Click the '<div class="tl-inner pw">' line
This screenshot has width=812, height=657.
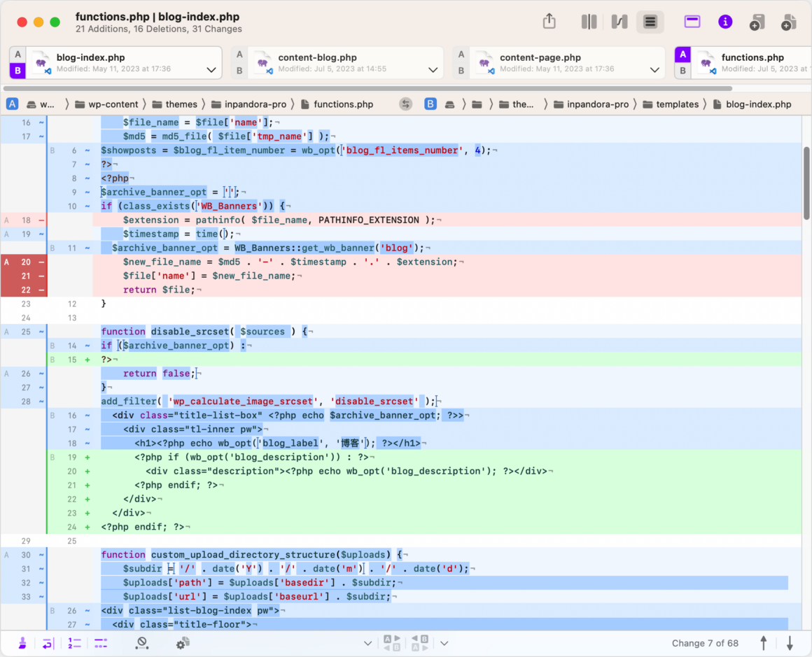point(192,429)
